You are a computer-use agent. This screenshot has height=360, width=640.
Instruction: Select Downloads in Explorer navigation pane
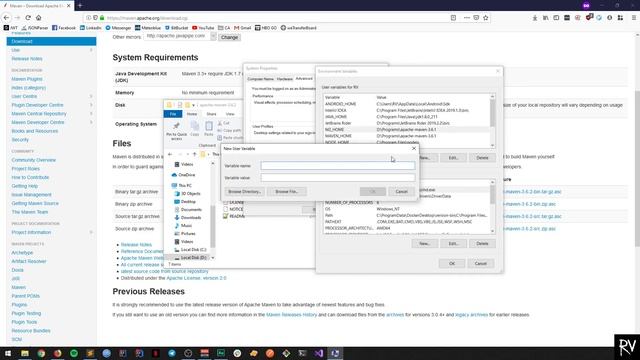coord(188,218)
